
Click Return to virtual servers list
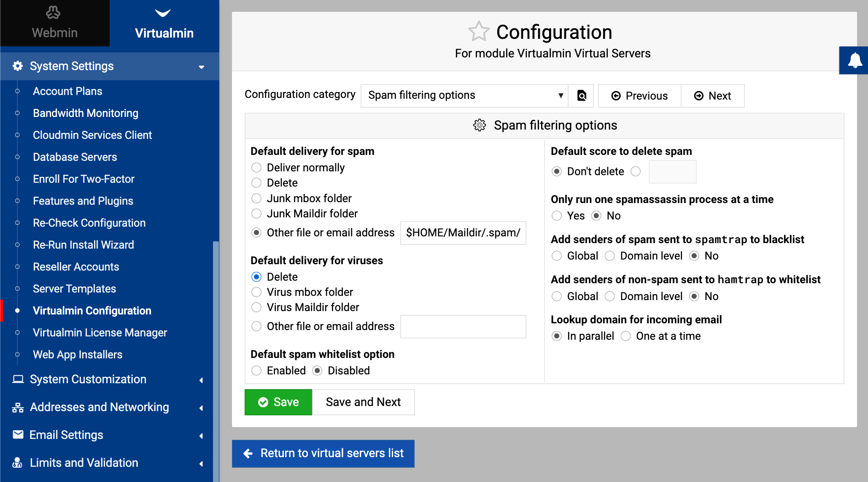click(x=323, y=453)
